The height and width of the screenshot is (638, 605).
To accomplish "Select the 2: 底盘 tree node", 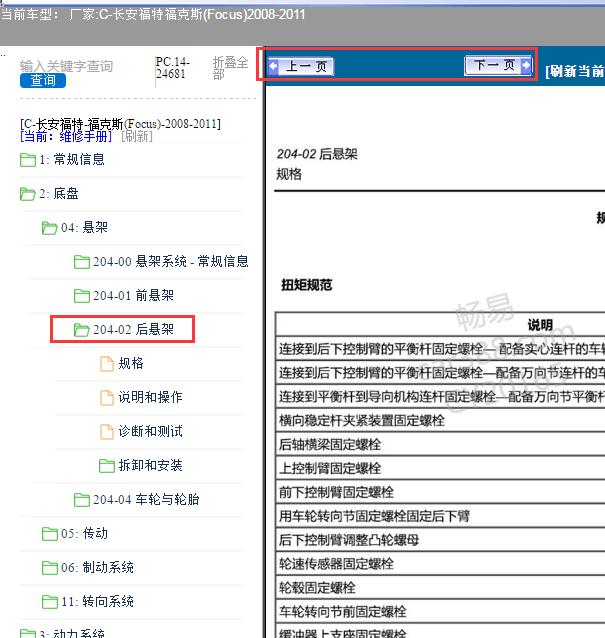I will coord(59,194).
